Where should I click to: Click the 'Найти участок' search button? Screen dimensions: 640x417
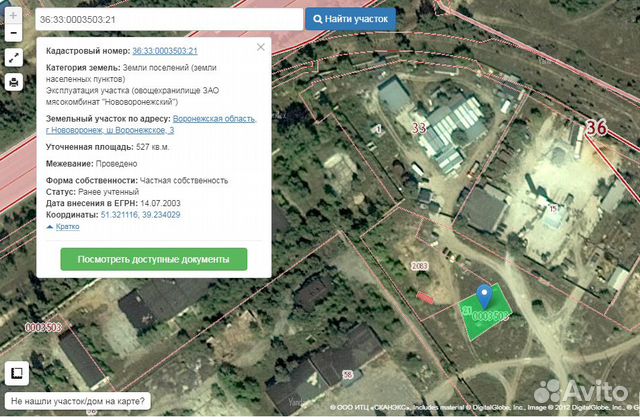[x=350, y=18]
